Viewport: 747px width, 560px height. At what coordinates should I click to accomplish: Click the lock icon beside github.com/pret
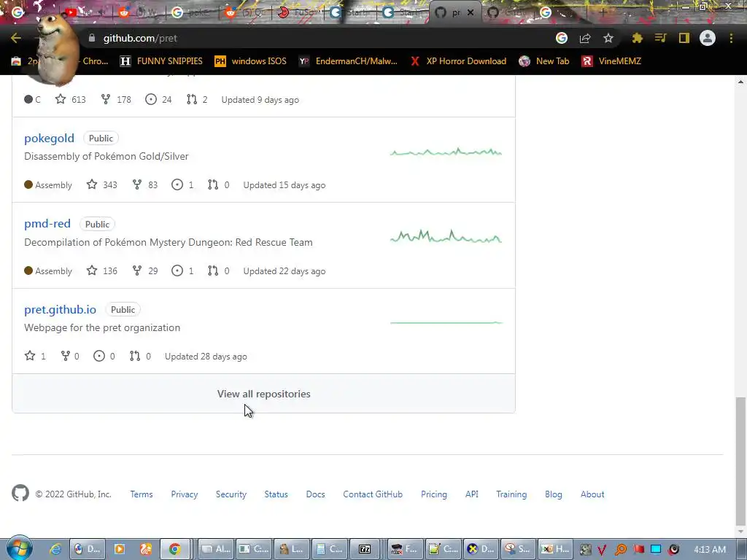tap(92, 38)
